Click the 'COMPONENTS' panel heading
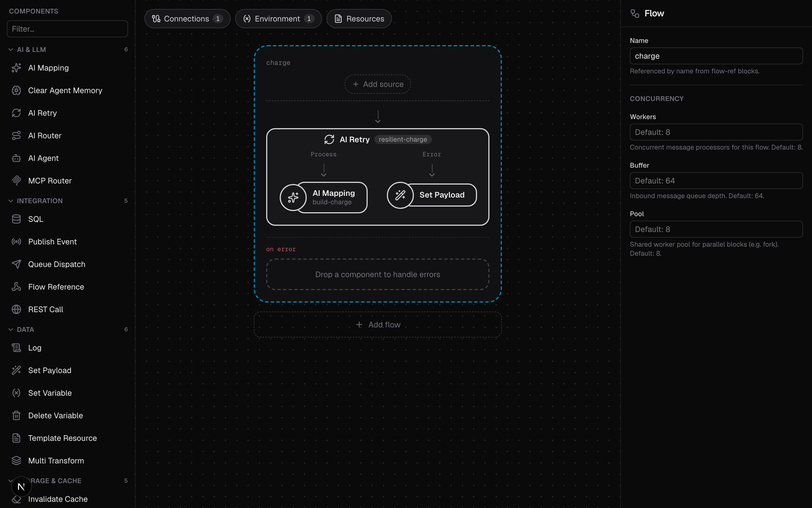 pyautogui.click(x=34, y=11)
